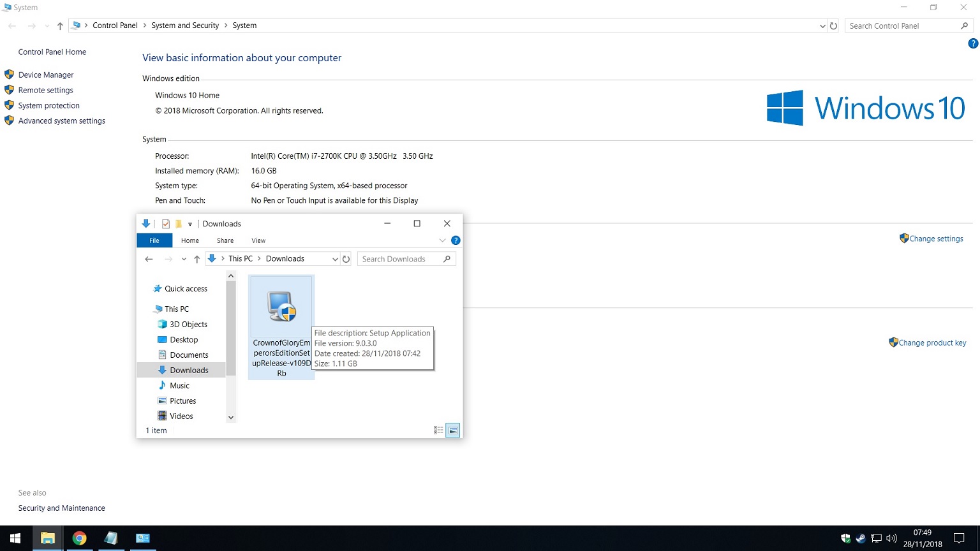Open Device Manager from the left pane

(x=46, y=75)
